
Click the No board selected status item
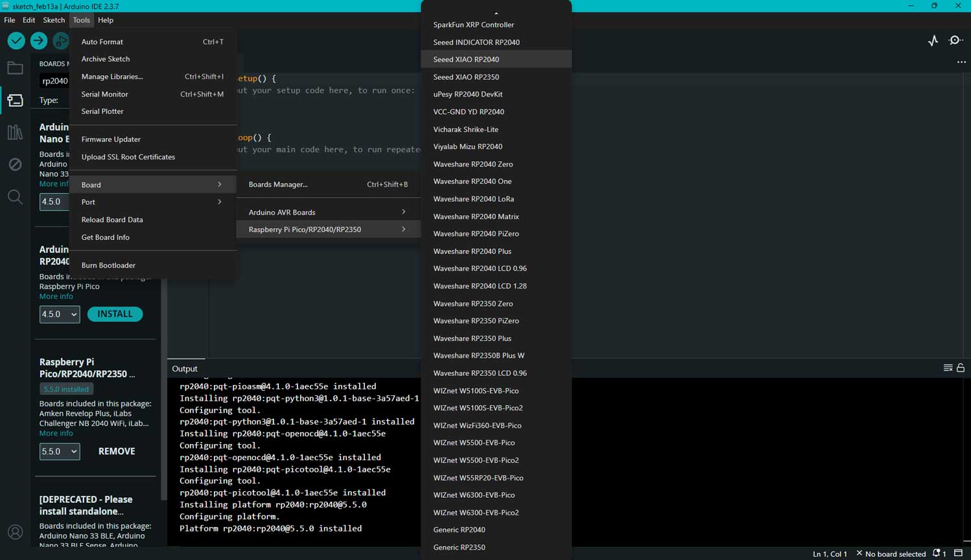(x=891, y=554)
